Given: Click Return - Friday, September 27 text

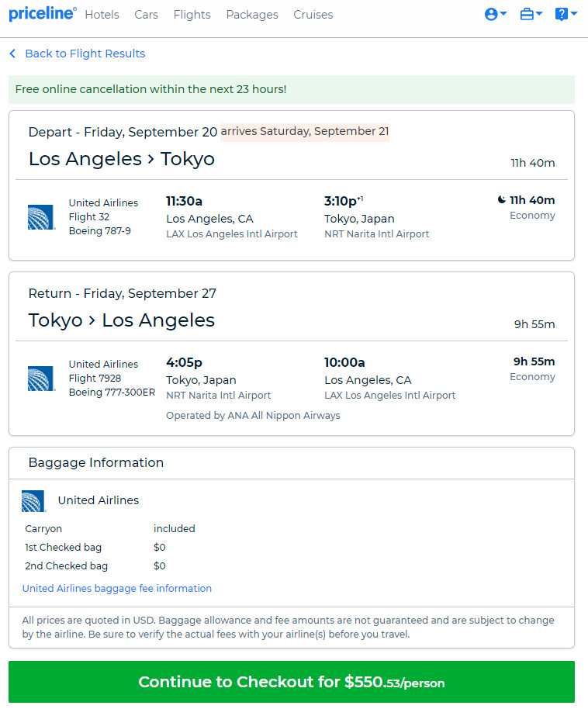Looking at the screenshot, I should coord(122,293).
